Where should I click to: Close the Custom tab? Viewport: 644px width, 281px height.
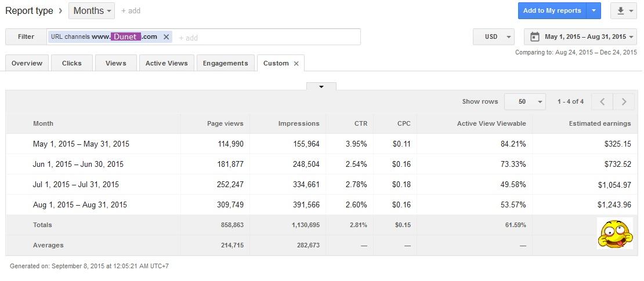coord(296,64)
